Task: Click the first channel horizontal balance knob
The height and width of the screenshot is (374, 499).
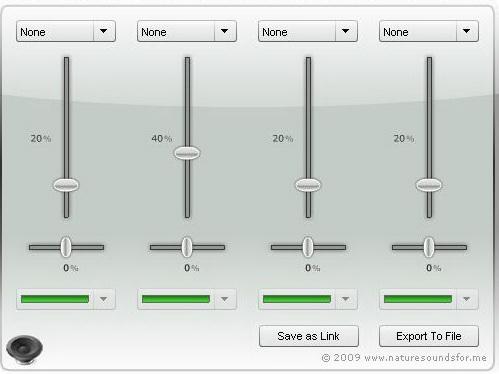Action: 66,247
